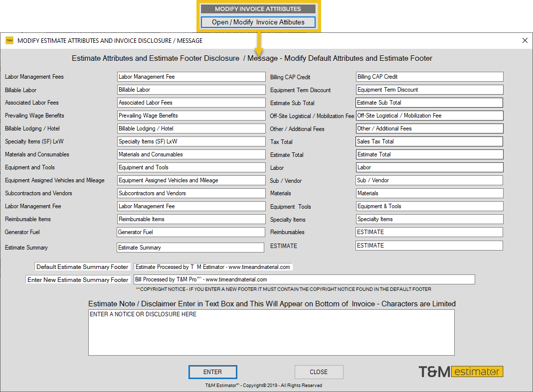Viewport: 533px width, 392px height.
Task: Click the 'Estimate Note / Disclaimer' heading text
Action: coord(272,304)
